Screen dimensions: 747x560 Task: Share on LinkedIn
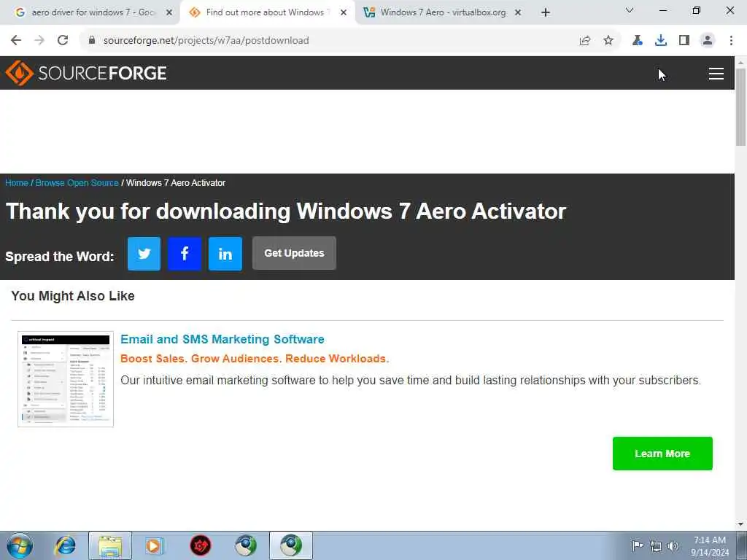[225, 253]
